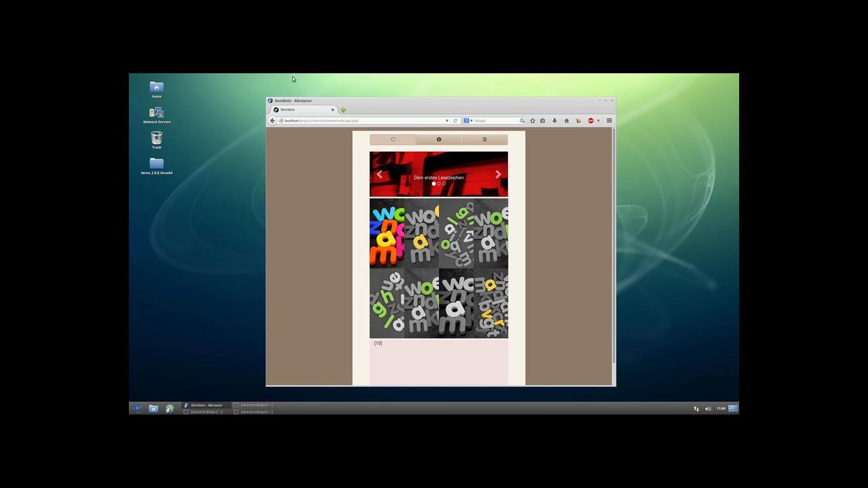
Task: Click the bookmark star icon
Action: pyautogui.click(x=532, y=121)
